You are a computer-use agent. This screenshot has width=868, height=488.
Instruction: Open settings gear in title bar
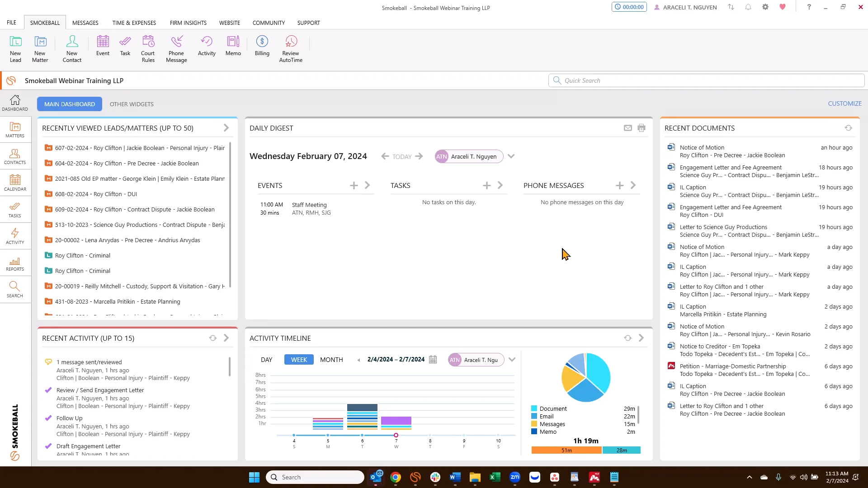765,7
